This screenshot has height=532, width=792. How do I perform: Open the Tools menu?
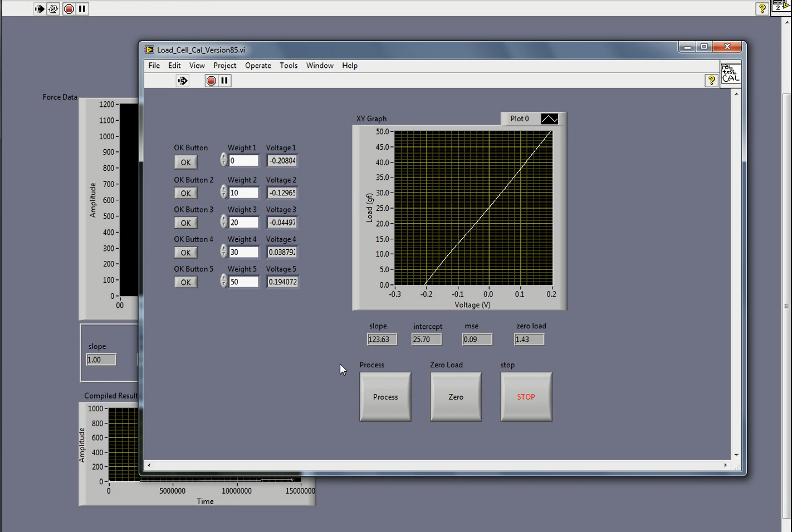pyautogui.click(x=289, y=66)
